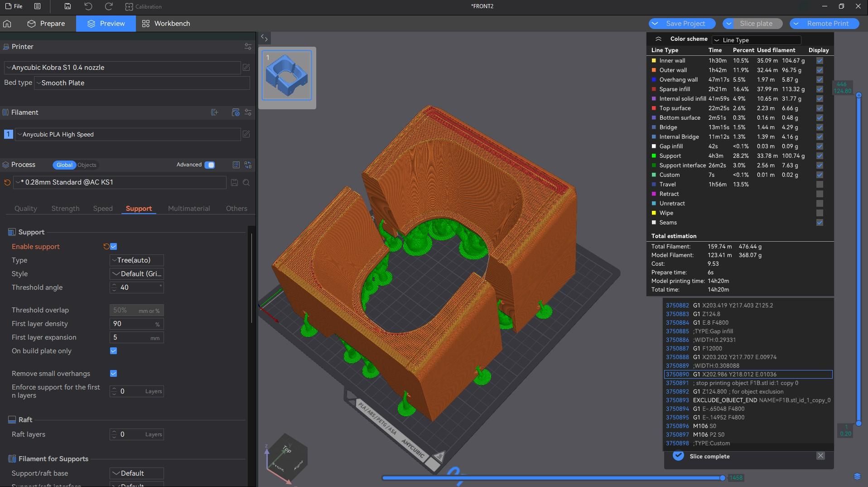
Task: Open the Bed type Smooth Plate dropdown
Action: 142,83
